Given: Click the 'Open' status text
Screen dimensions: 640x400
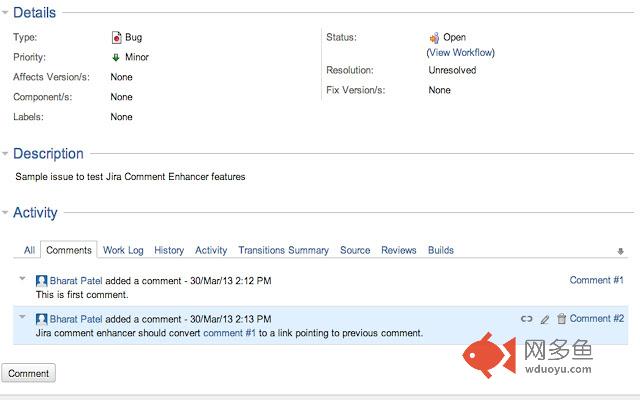Looking at the screenshot, I should pos(454,38).
